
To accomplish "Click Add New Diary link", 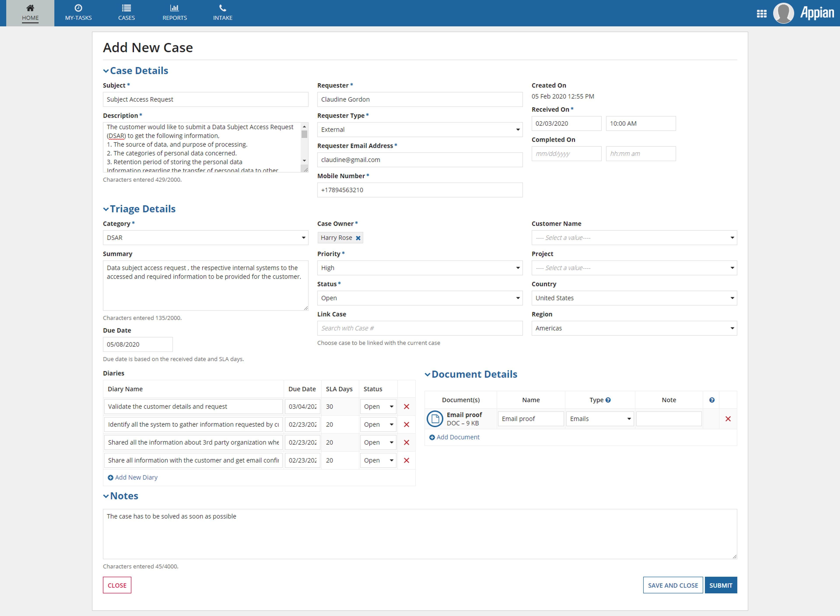I will (x=133, y=478).
